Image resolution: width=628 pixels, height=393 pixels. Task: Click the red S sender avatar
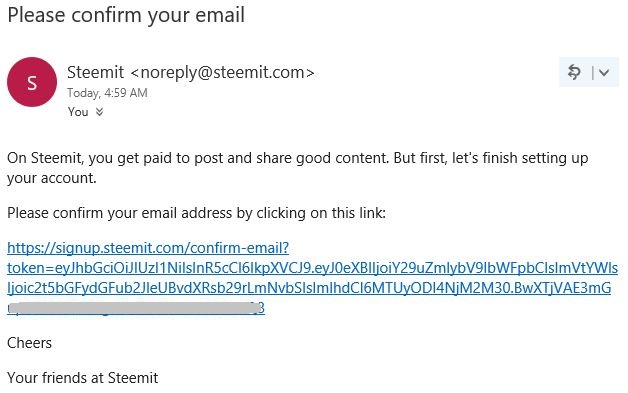32,82
